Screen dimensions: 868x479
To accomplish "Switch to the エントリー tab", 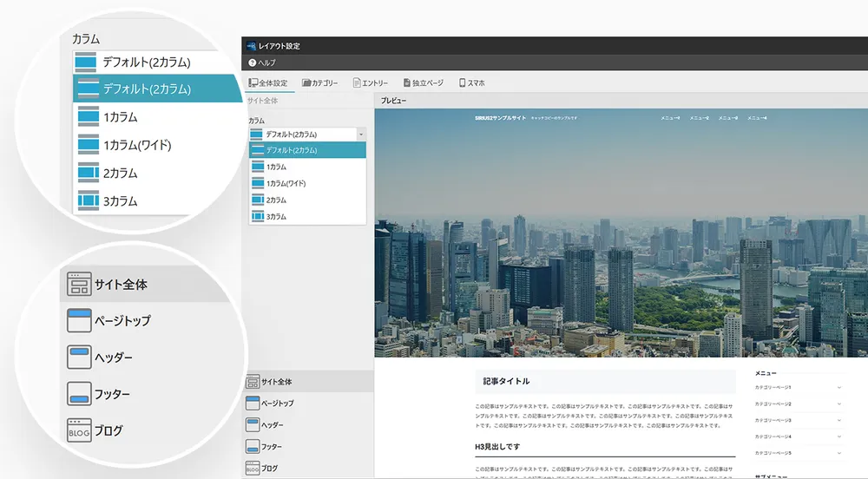I will click(371, 83).
